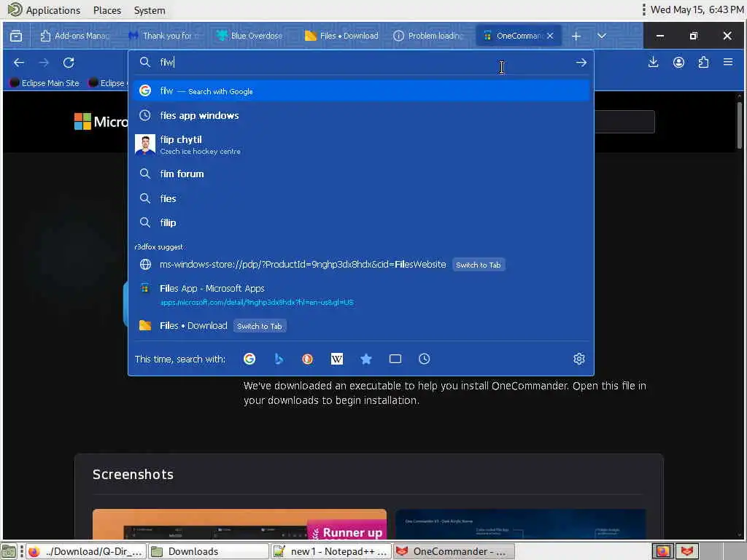Open the hamburger application menu
The width and height of the screenshot is (747, 560).
(x=727, y=62)
